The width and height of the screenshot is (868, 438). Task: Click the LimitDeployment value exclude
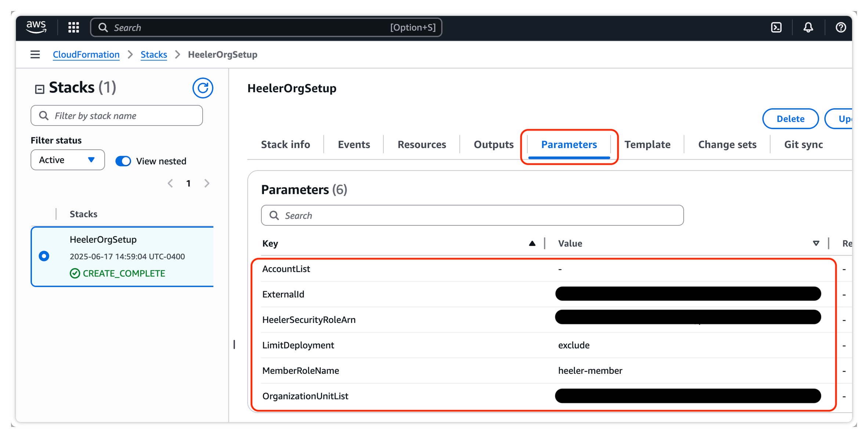tap(574, 345)
